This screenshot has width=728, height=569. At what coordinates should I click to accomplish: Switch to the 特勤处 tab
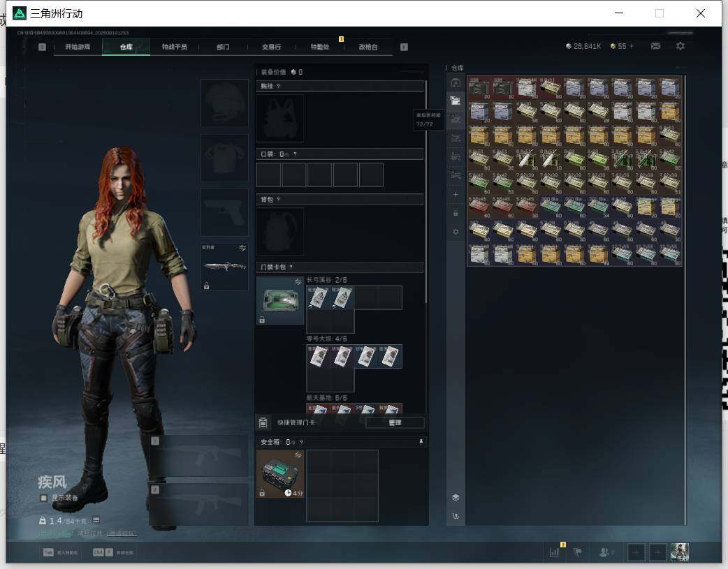[x=320, y=47]
